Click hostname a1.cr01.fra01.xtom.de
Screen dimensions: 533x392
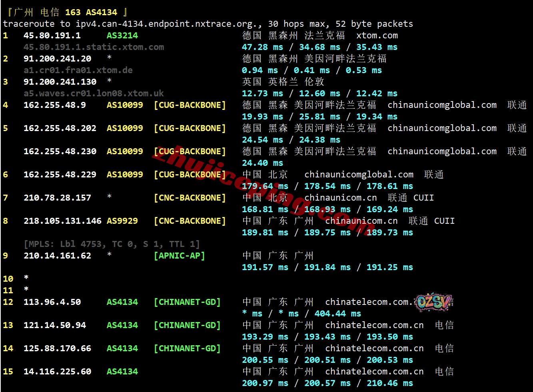tap(78, 70)
